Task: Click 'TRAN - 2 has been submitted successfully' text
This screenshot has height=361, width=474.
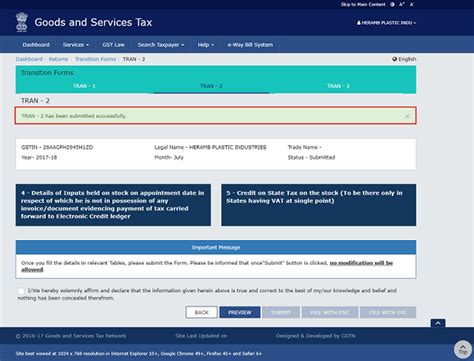Action: [74, 116]
